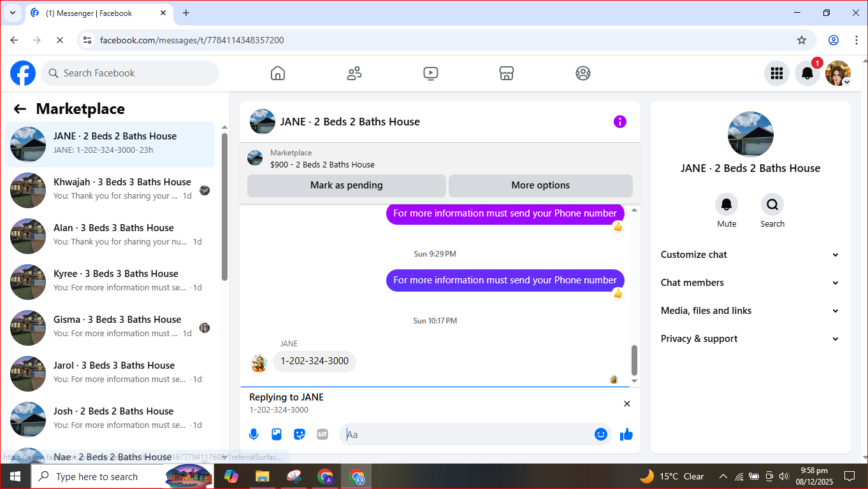Bookmark this page with the star

(802, 40)
